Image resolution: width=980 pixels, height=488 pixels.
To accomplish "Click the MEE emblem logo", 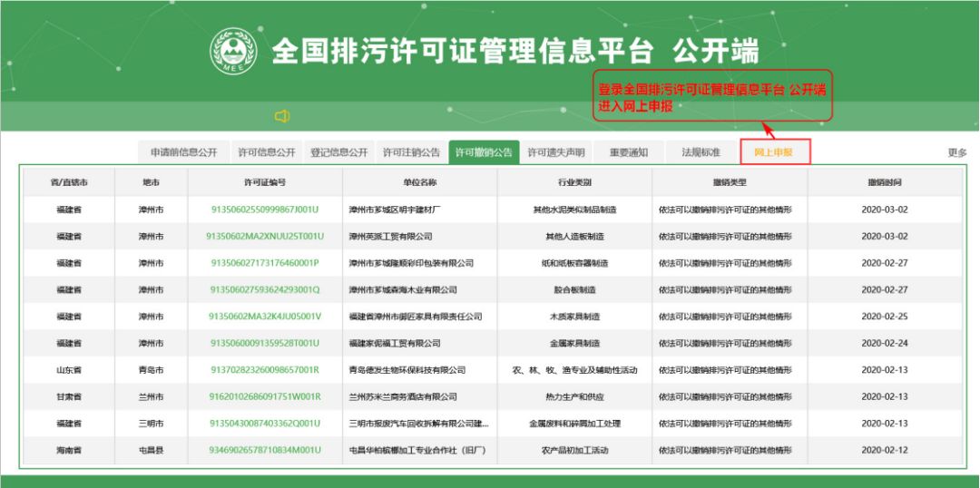I will pos(234,50).
